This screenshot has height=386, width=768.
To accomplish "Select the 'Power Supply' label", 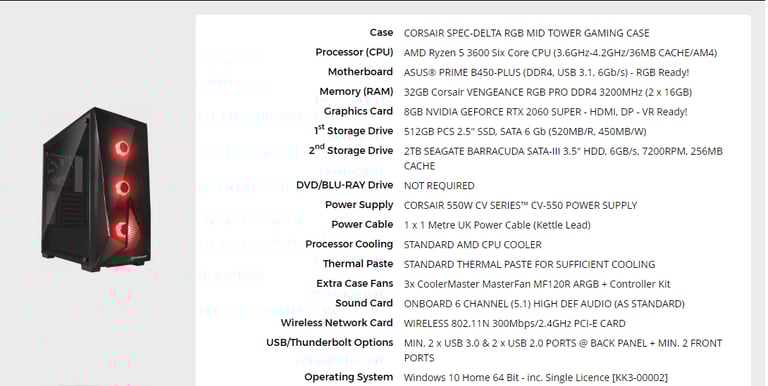I will 359,205.
